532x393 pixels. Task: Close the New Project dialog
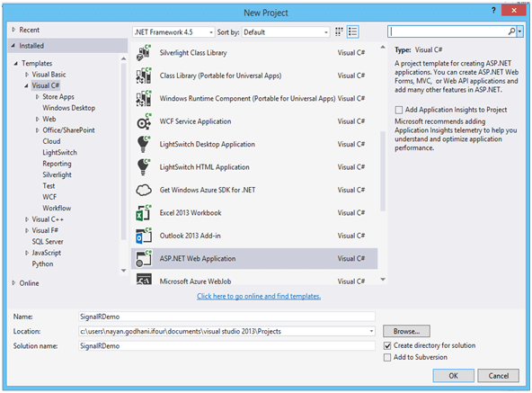[x=514, y=10]
